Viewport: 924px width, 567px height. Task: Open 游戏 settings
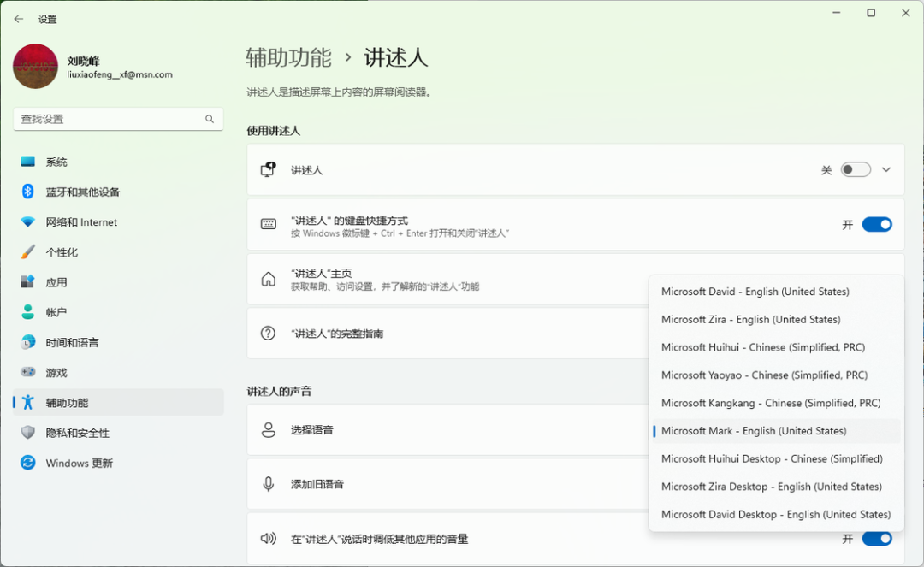coord(118,372)
